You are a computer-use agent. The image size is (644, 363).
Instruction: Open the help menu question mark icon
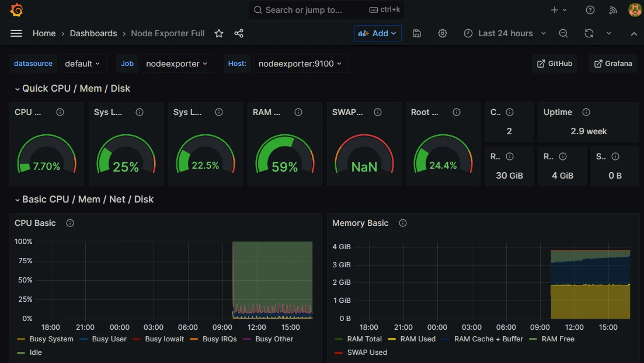click(590, 10)
